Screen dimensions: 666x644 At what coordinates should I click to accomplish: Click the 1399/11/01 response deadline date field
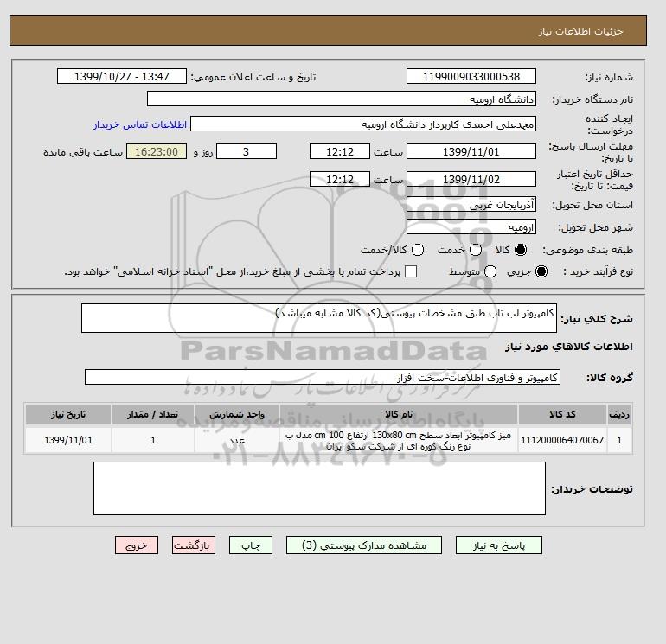[471, 151]
